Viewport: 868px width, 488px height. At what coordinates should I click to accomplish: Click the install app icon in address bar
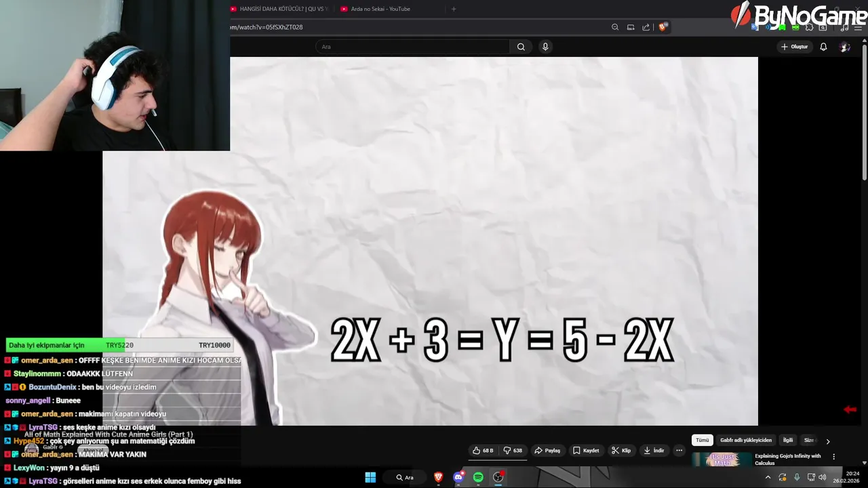[631, 27]
